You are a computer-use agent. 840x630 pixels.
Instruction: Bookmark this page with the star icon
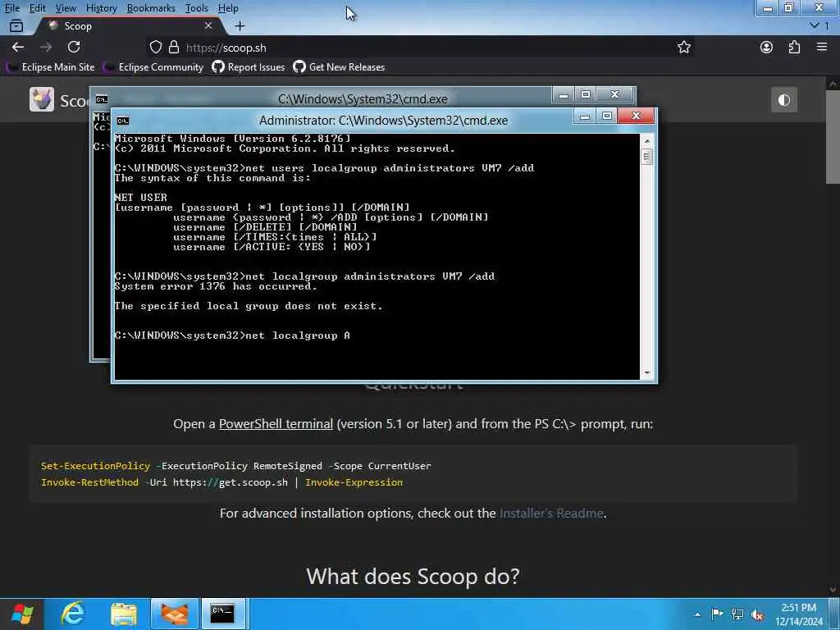683,47
